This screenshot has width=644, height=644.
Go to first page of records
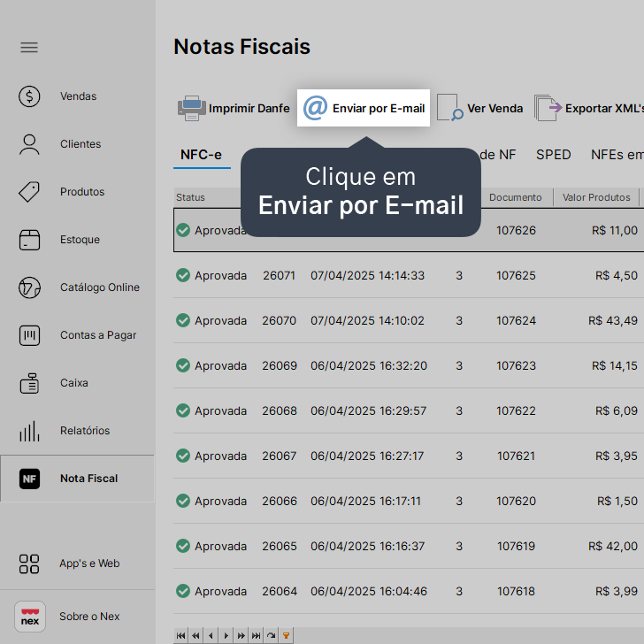[x=180, y=636]
